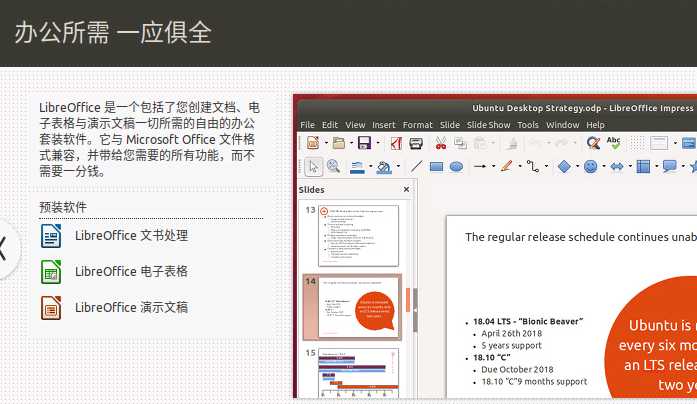
Task: Click the Find & Replace icon
Action: (x=593, y=143)
